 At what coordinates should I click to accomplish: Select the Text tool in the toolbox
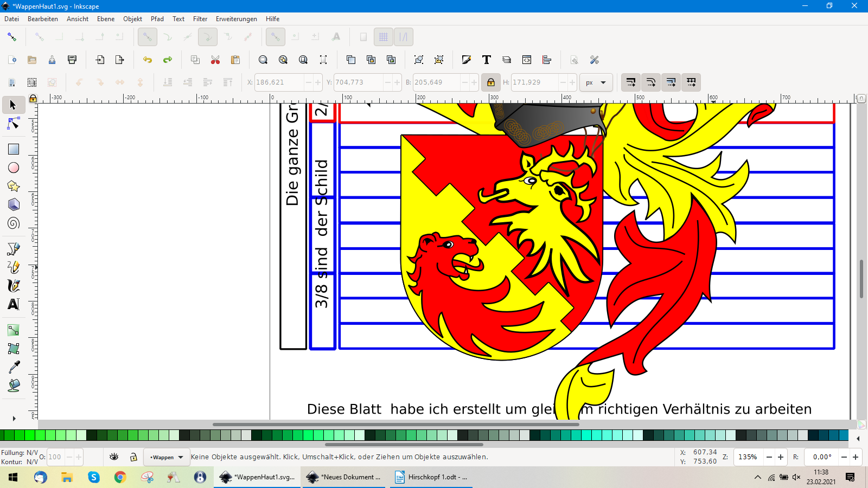tap(14, 304)
